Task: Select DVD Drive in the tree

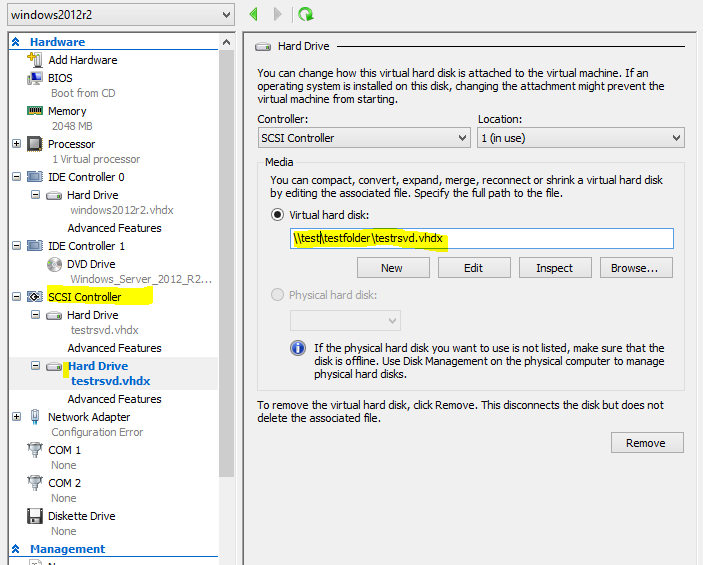Action: pyautogui.click(x=91, y=264)
